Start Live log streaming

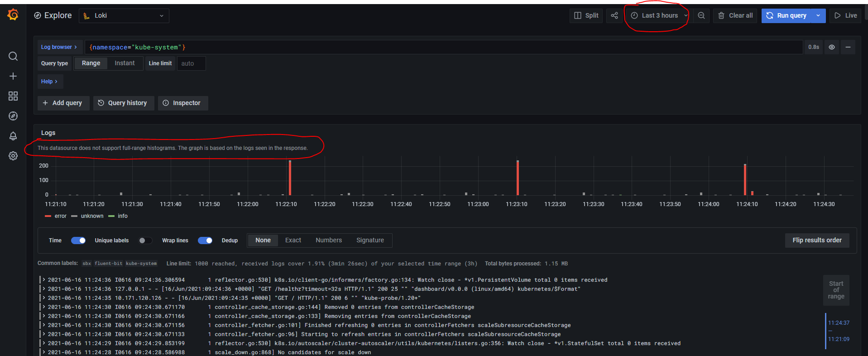tap(845, 16)
